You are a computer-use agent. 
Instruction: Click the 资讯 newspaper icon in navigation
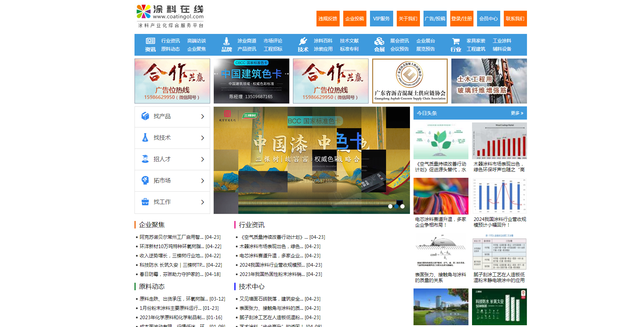150,41
